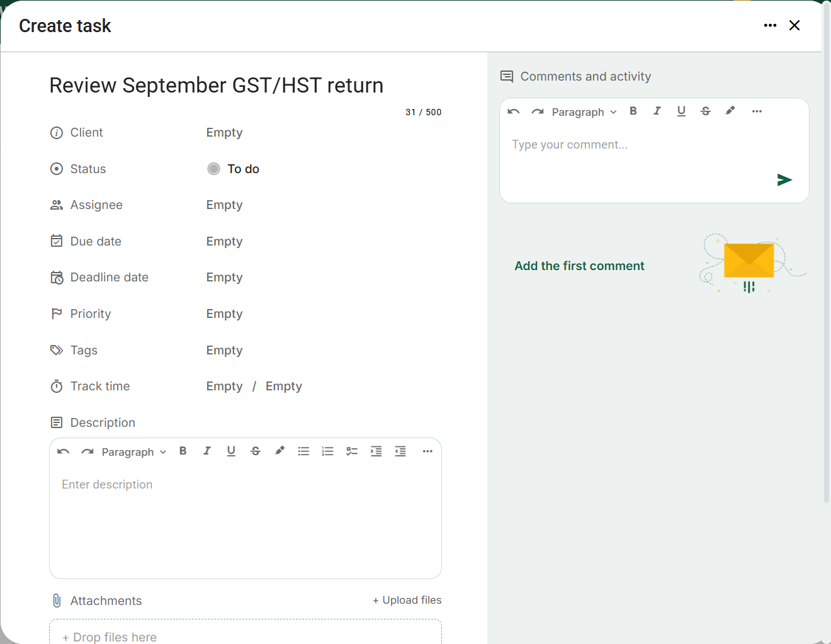Decrease indent in description editor
The image size is (831, 644).
coord(400,451)
